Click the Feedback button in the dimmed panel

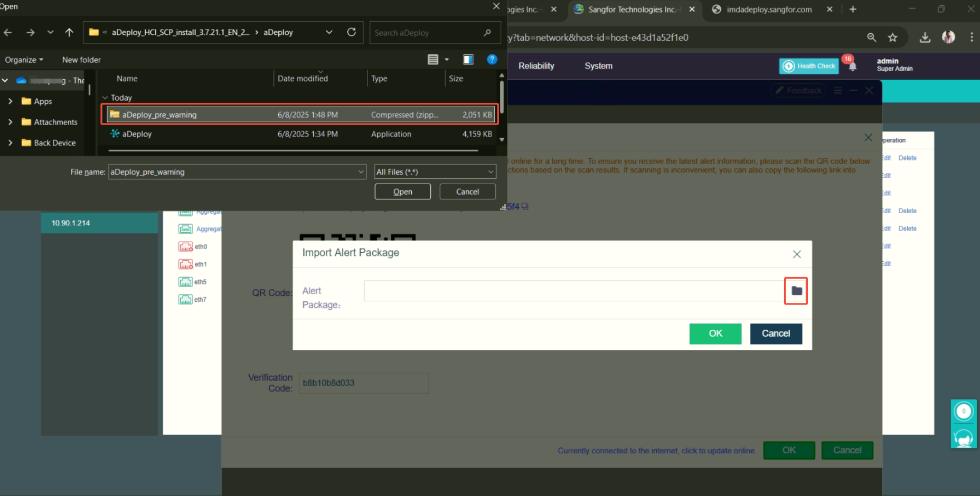tap(798, 91)
